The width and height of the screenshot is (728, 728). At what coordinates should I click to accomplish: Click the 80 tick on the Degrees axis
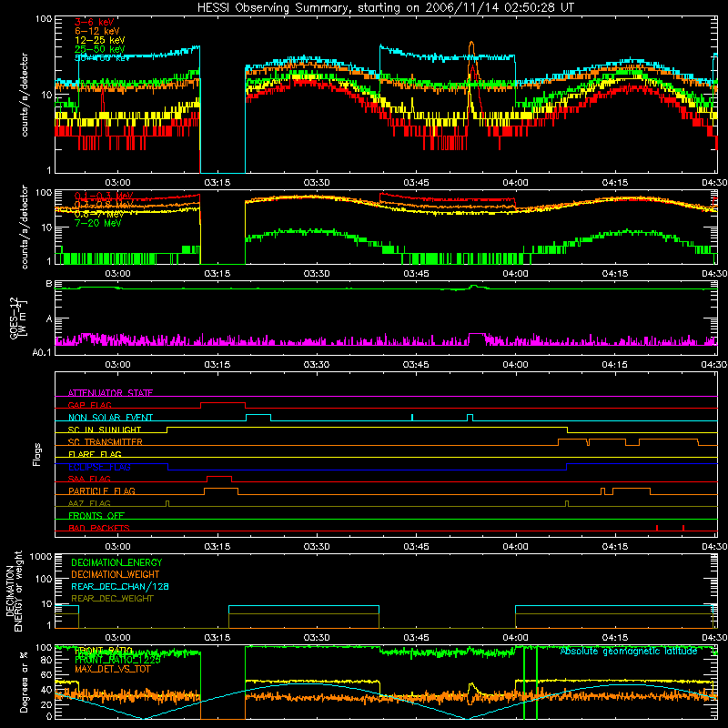pyautogui.click(x=46, y=661)
